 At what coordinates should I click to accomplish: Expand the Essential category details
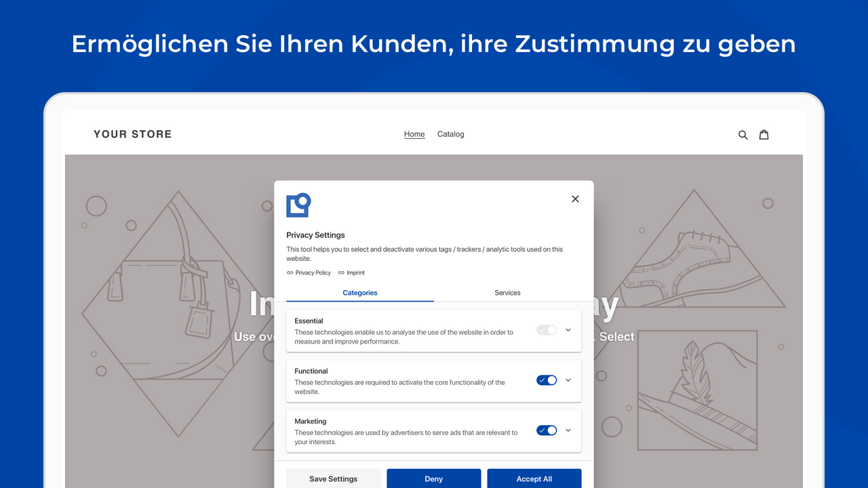(568, 330)
